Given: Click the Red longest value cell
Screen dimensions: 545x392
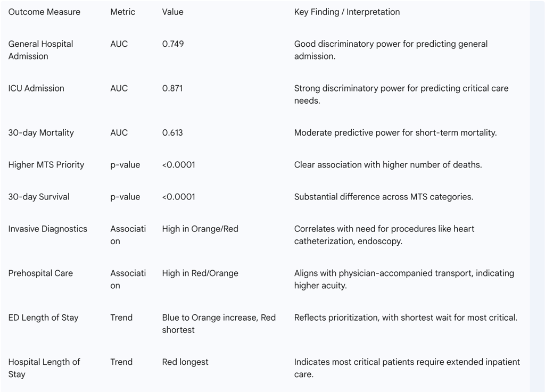Looking at the screenshot, I should click(x=185, y=362).
